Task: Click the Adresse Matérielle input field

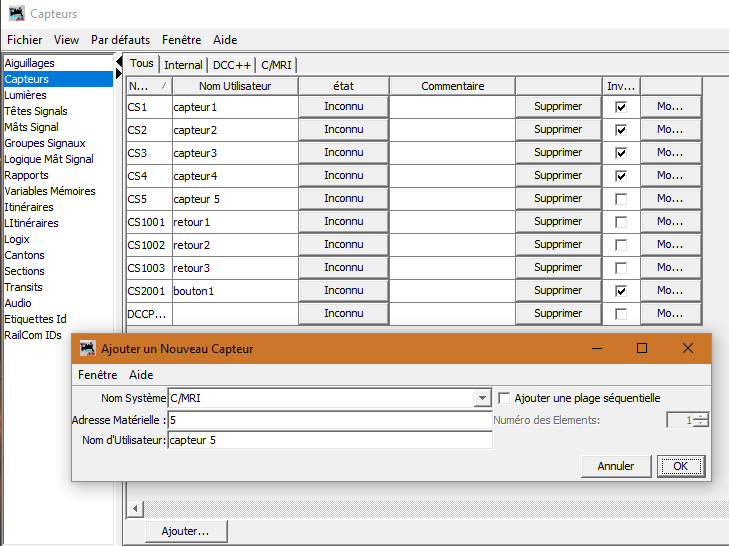Action: point(330,420)
